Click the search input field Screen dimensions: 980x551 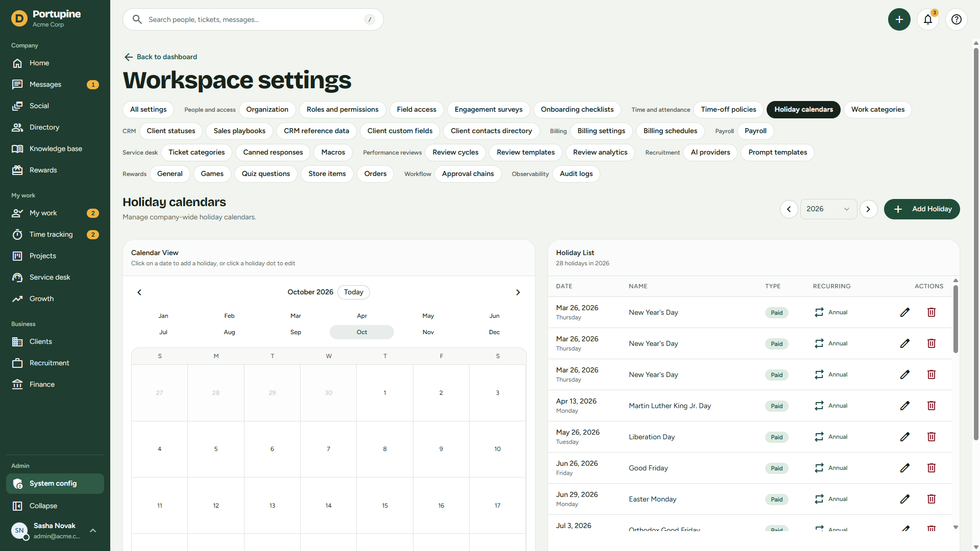pos(253,19)
